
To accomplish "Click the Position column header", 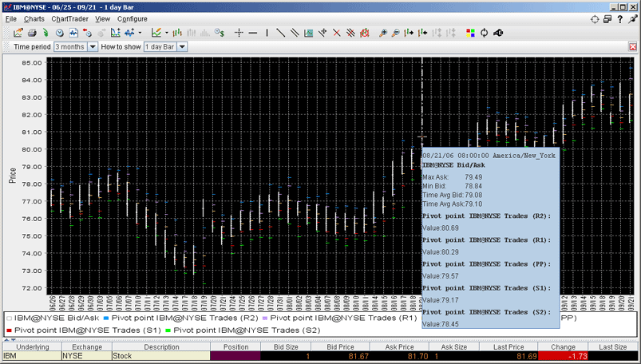I will tap(235, 346).
